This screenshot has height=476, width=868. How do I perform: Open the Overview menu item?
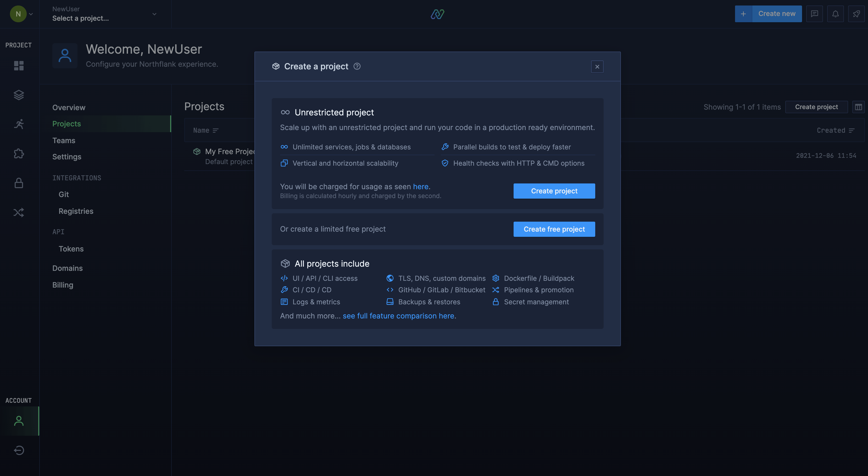69,108
